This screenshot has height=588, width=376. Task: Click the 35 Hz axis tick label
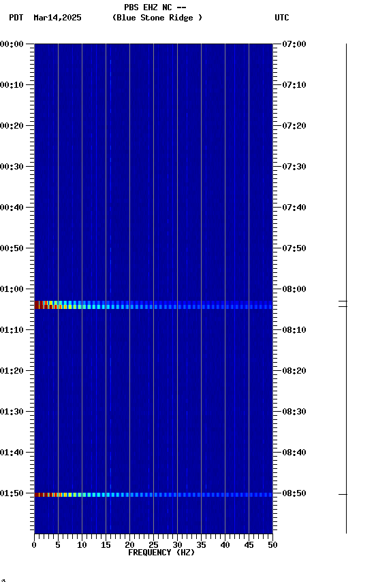(x=201, y=545)
